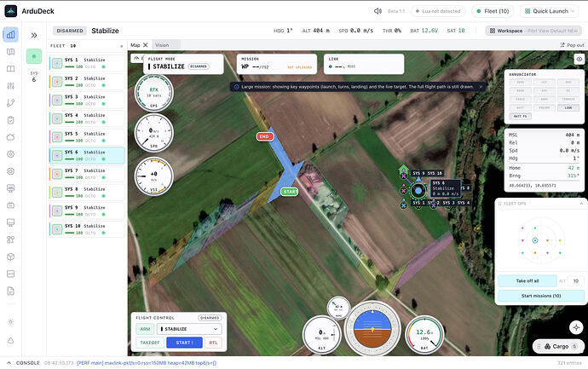Image resolution: width=588 pixels, height=369 pixels.
Task: Open the split panel layout sidebar icon
Action: [x=10, y=274]
